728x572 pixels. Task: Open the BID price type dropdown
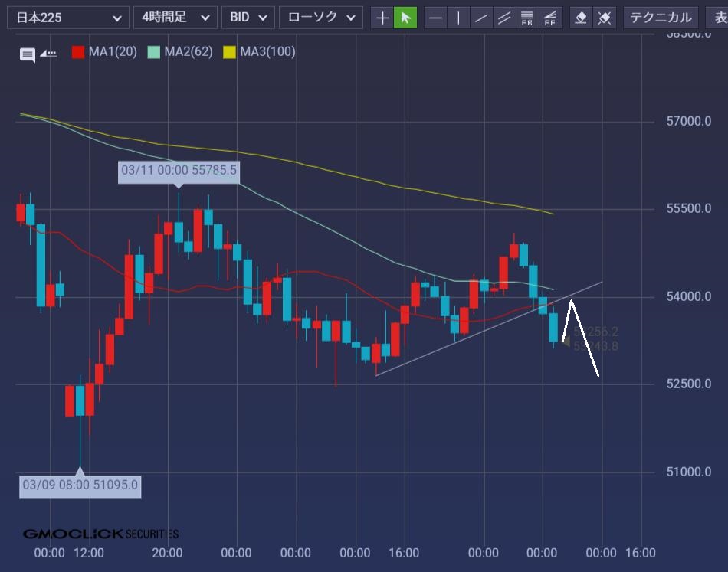click(x=248, y=17)
